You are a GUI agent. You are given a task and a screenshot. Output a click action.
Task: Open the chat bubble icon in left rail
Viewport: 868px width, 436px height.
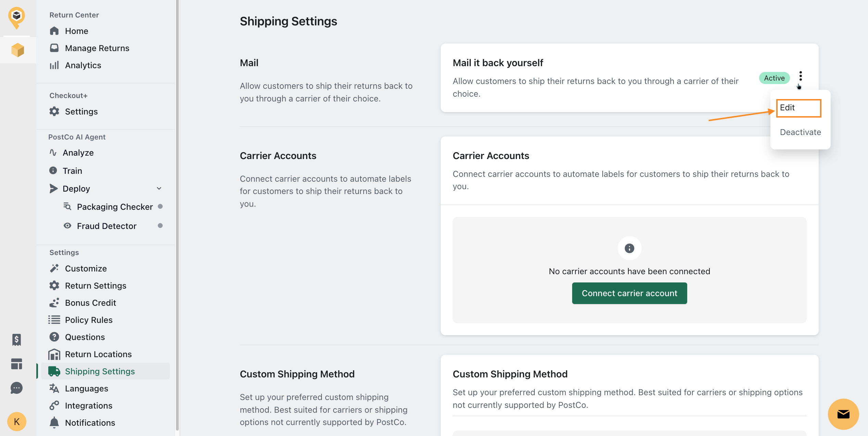point(16,388)
